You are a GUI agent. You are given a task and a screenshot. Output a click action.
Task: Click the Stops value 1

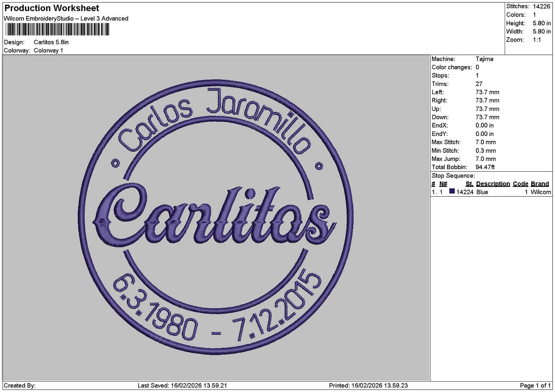pos(477,76)
